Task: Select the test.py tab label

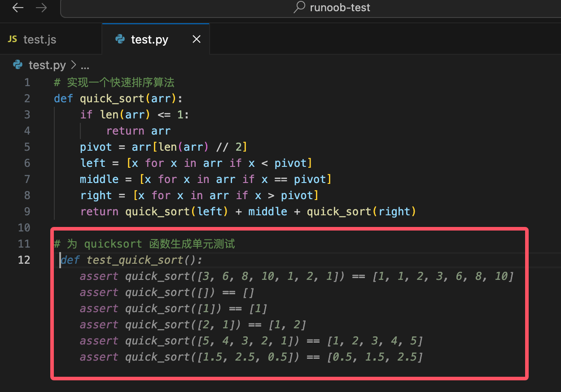Action: click(x=149, y=39)
